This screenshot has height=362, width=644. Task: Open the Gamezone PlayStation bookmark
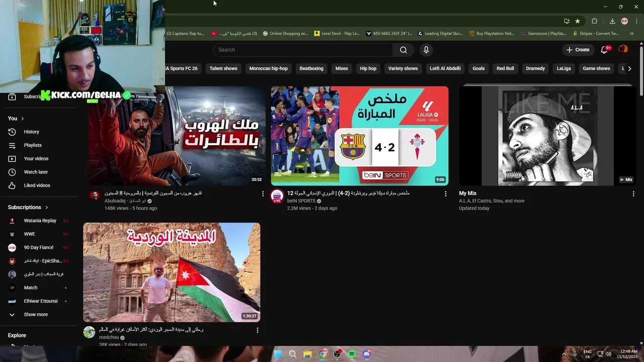(x=544, y=34)
